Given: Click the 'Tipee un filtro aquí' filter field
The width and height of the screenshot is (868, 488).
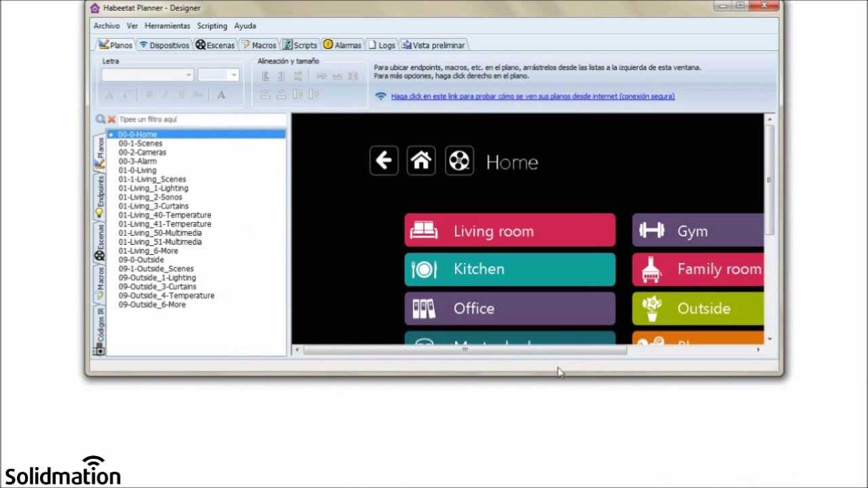Looking at the screenshot, I should tap(202, 119).
